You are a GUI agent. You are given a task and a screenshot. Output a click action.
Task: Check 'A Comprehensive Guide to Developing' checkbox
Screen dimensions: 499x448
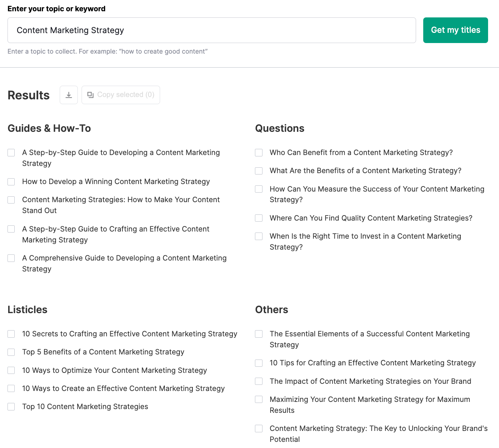point(11,258)
